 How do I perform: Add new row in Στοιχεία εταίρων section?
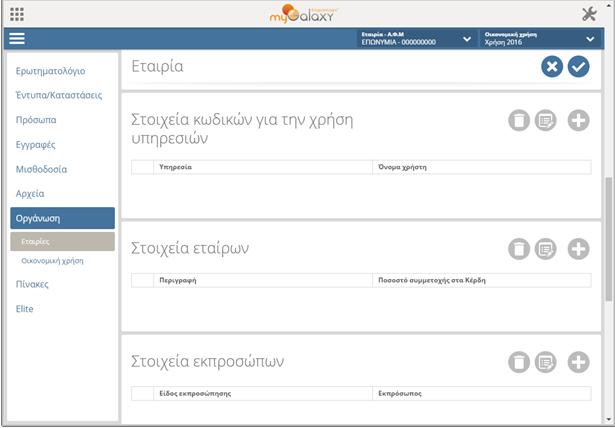pos(578,249)
